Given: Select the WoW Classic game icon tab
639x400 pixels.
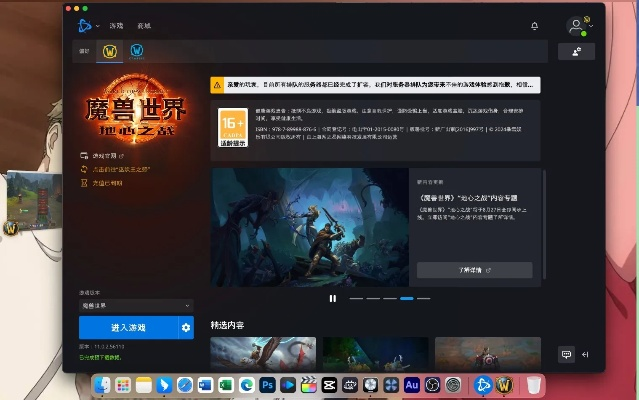Looking at the screenshot, I should 137,52.
